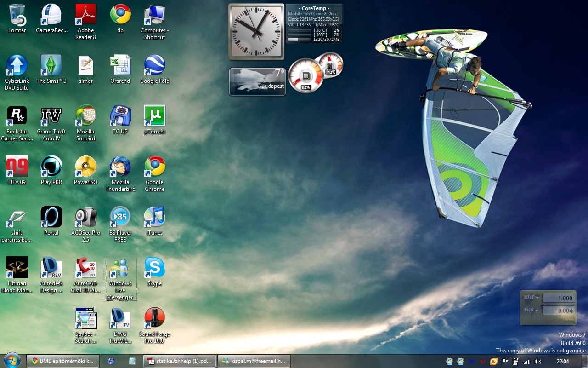Image resolution: width=588 pixels, height=368 pixels.
Task: Switch to the BME építőmérnöki Chrome window
Action: pos(63,361)
